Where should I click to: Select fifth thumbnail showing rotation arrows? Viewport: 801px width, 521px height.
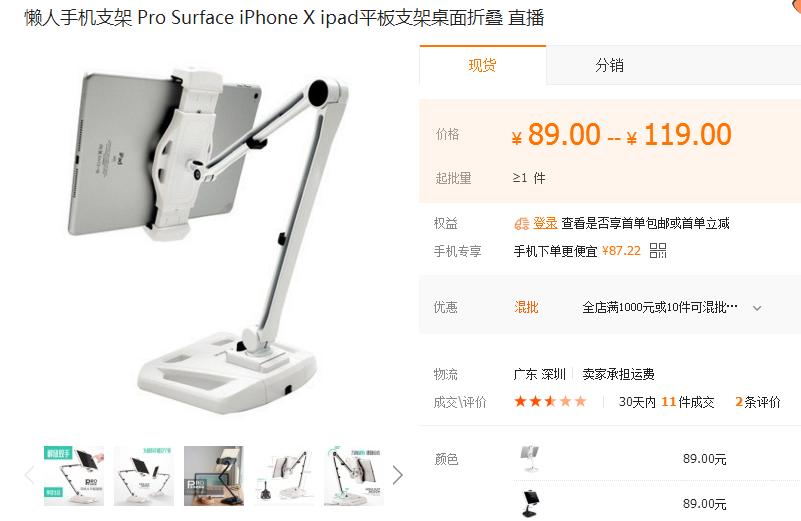click(x=354, y=476)
